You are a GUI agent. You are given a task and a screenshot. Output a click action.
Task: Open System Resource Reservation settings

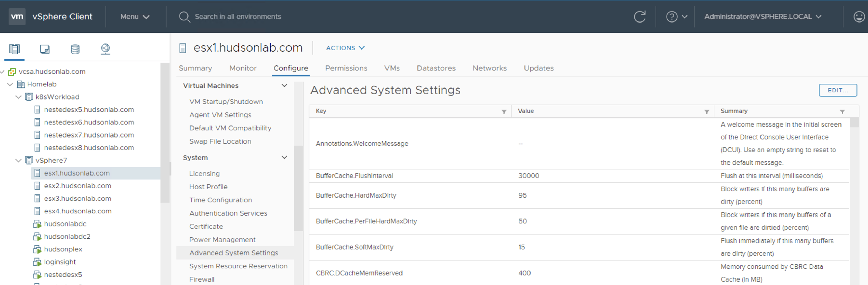[x=238, y=266]
